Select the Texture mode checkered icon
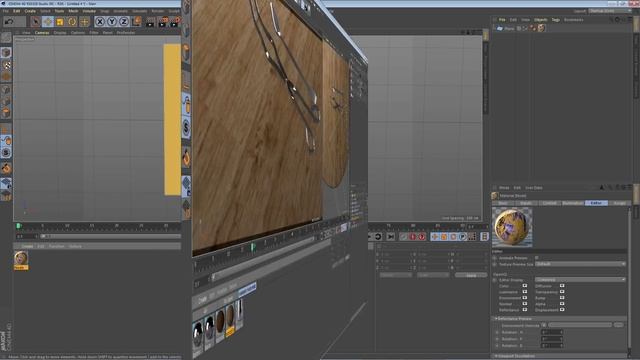The image size is (640, 360). tap(6, 64)
